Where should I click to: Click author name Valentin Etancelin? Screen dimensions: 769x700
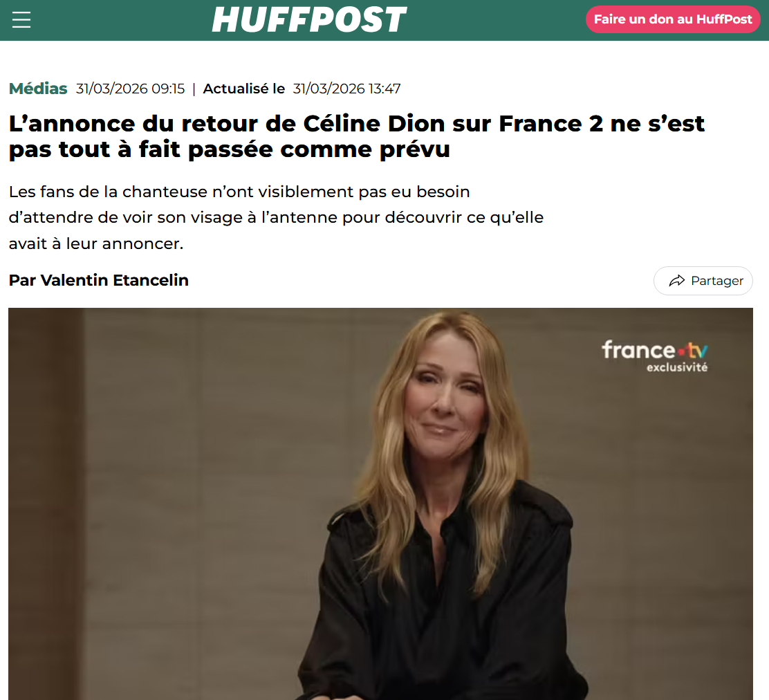[x=114, y=280]
